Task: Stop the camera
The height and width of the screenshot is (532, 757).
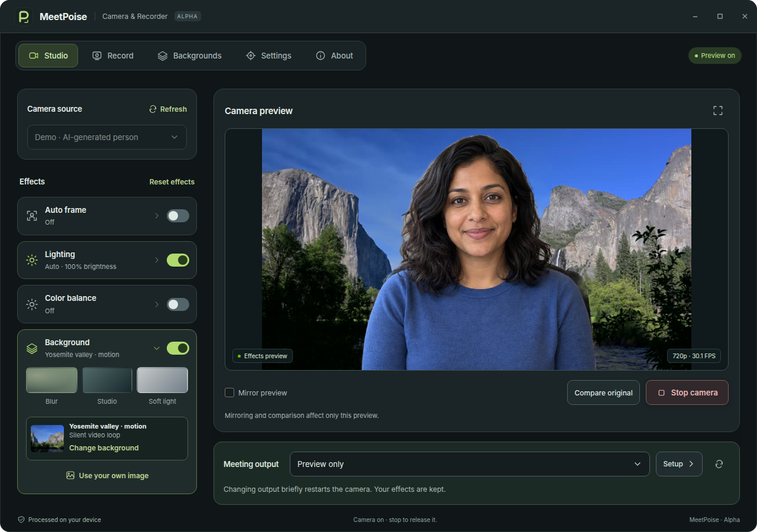Action: (x=687, y=392)
